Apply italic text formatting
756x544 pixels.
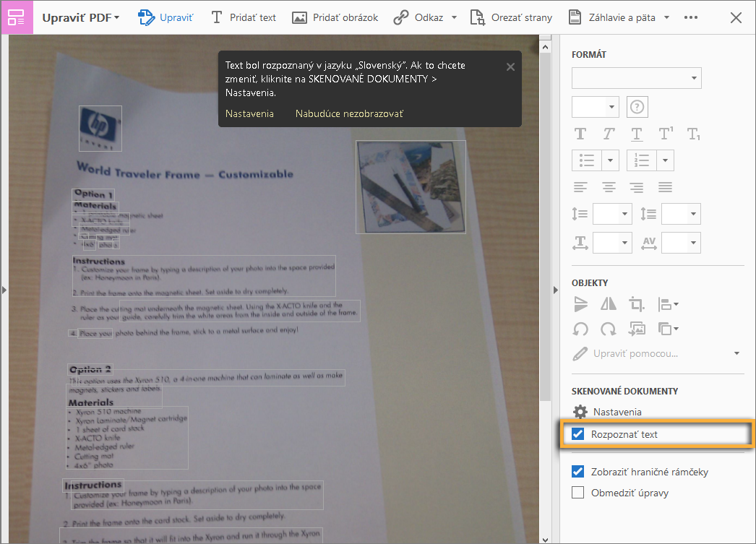(609, 134)
